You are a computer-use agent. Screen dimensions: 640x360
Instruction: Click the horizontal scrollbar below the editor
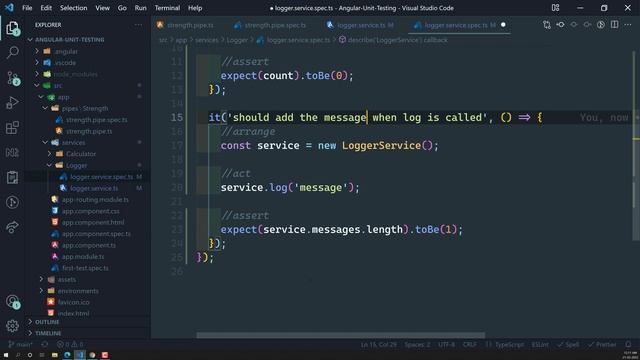click(x=341, y=335)
